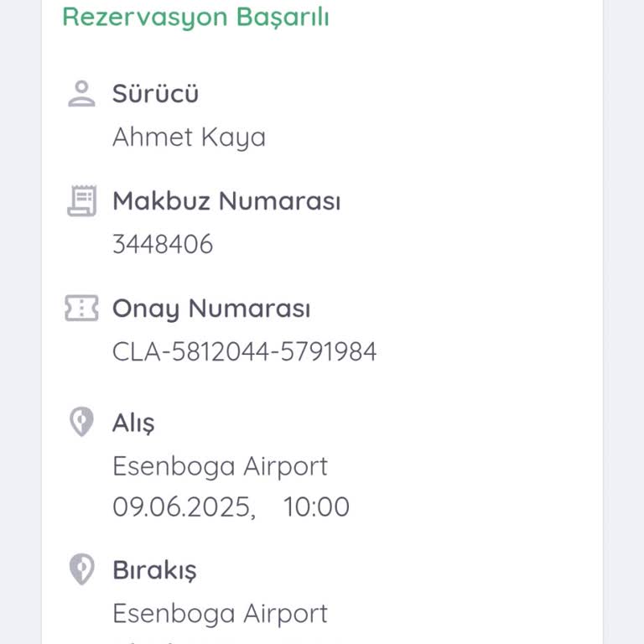This screenshot has width=644, height=644.
Task: Click the location pin icon beside Alış
Action: (81, 422)
